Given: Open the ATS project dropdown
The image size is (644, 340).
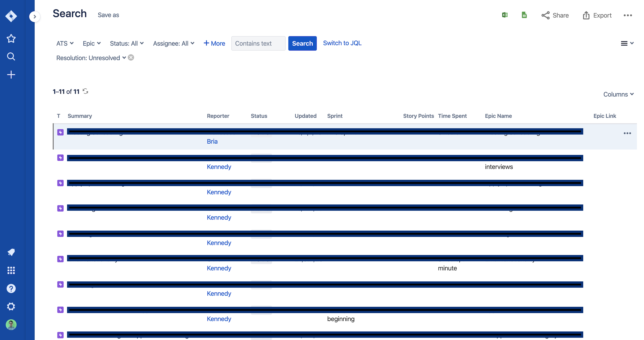Looking at the screenshot, I should tap(65, 44).
